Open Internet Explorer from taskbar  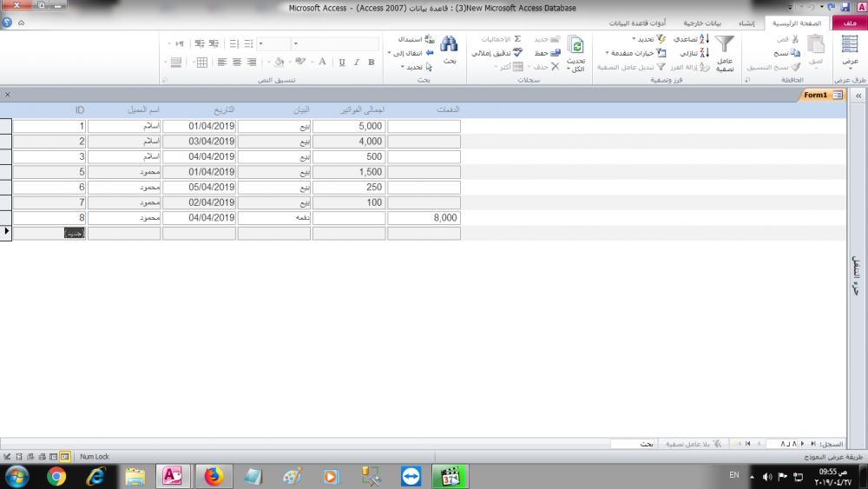(x=95, y=476)
